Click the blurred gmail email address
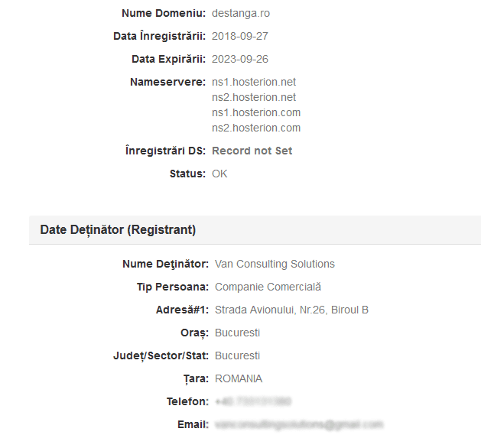The width and height of the screenshot is (481, 448). (298, 424)
